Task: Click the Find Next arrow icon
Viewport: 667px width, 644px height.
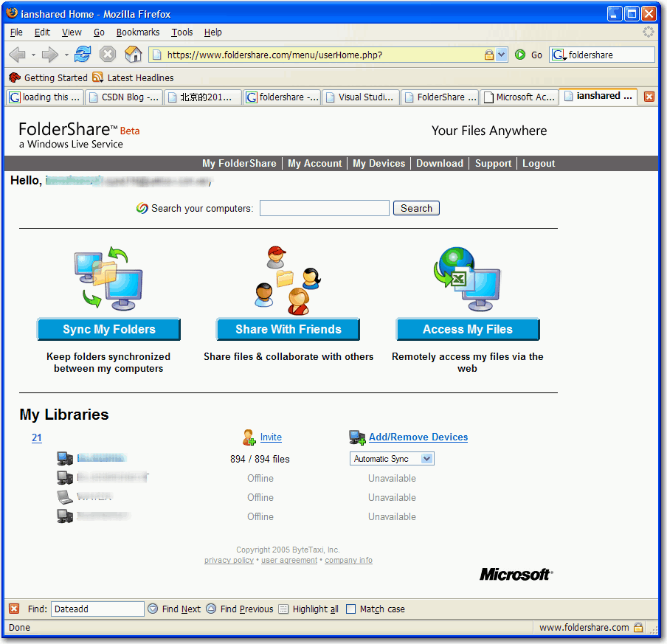Action: (x=153, y=609)
